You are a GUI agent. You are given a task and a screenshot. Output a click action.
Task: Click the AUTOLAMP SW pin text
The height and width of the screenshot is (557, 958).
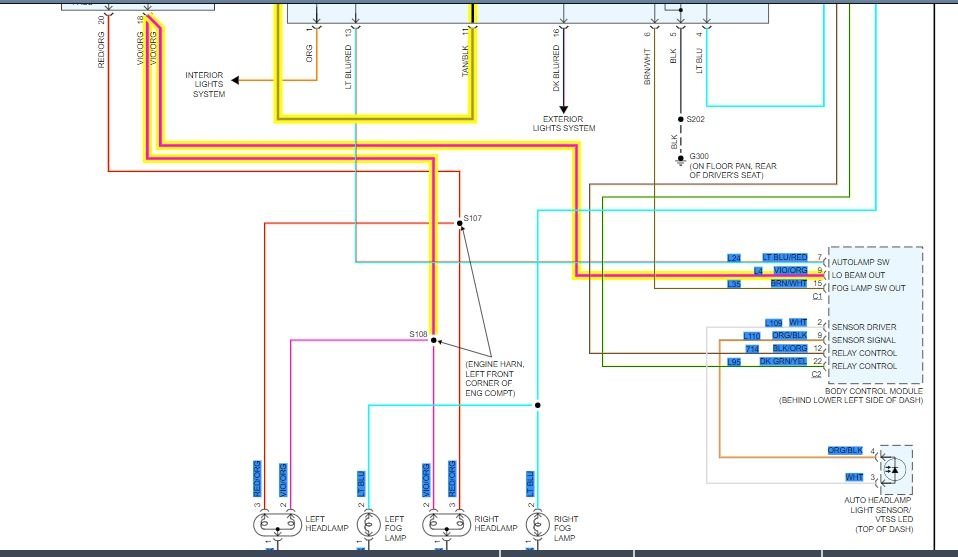pos(860,262)
